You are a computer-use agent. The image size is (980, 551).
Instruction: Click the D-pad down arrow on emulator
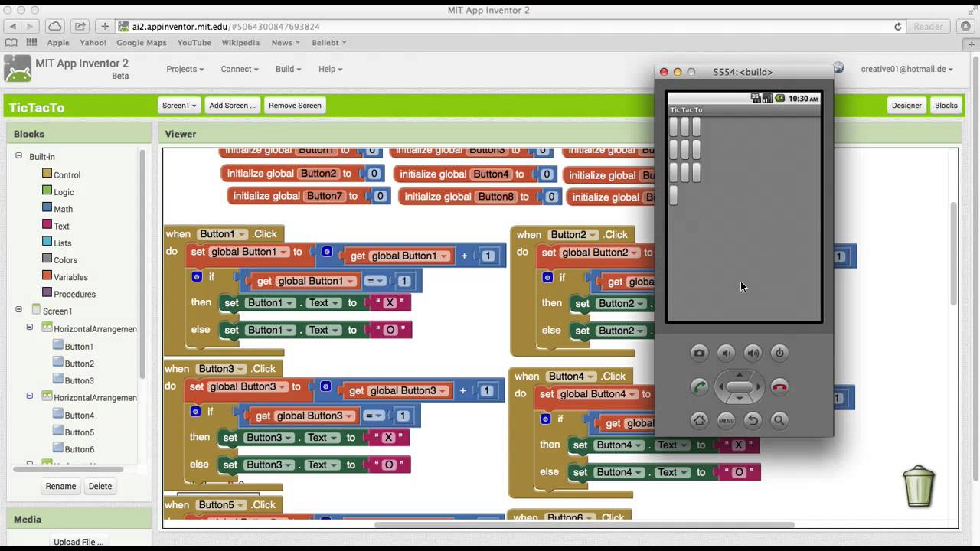(x=740, y=399)
